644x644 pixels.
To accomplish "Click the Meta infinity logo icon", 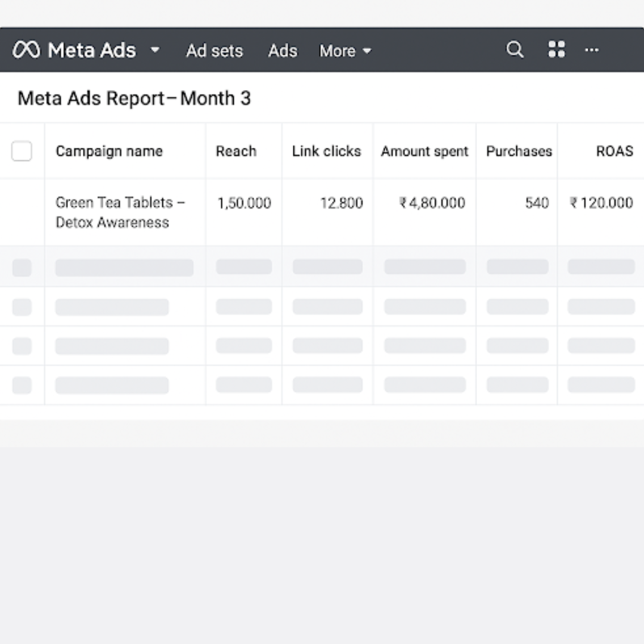I will [x=26, y=50].
